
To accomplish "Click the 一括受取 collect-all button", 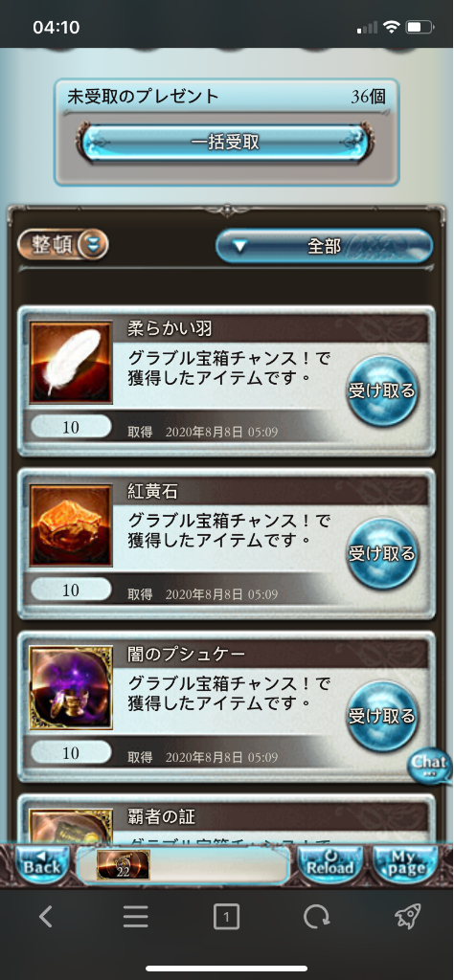I will coord(225,144).
